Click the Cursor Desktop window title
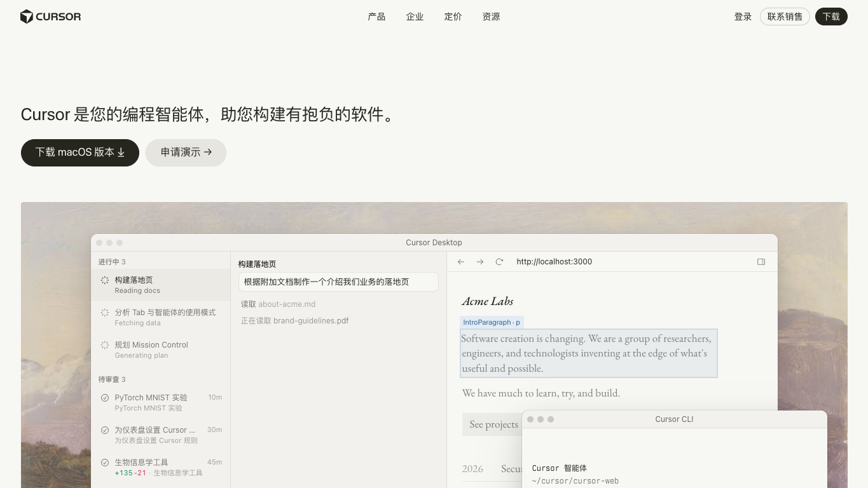This screenshot has height=488, width=868. 434,243
